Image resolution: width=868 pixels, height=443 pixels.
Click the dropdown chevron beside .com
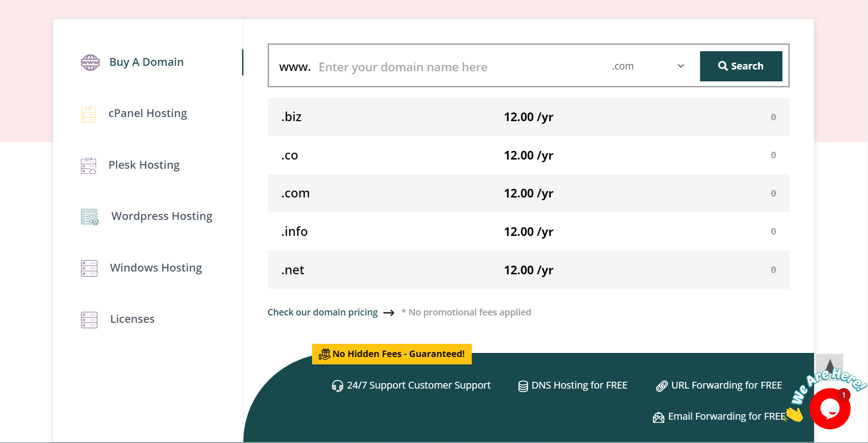pyautogui.click(x=680, y=66)
